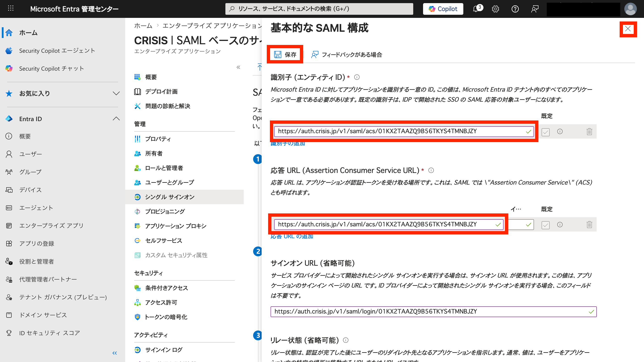Delete the reply URL row
The height and width of the screenshot is (362, 644).
(589, 225)
